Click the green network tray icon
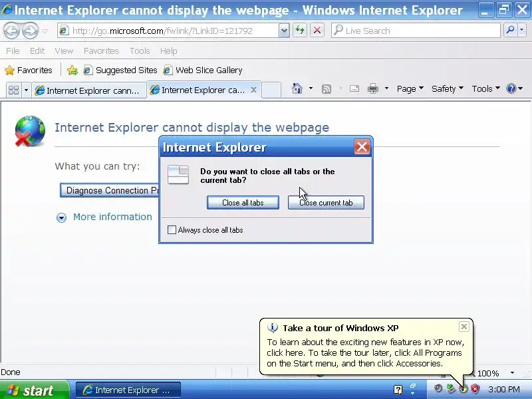The width and height of the screenshot is (532, 399). coord(451,389)
